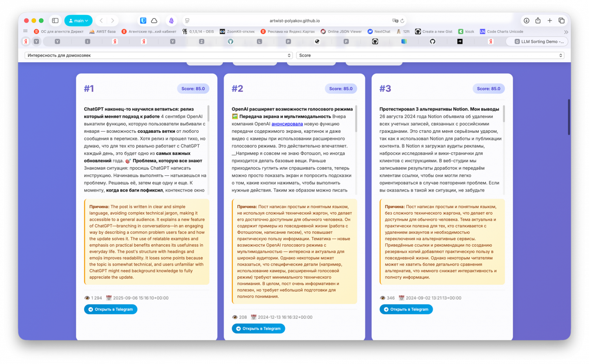Show the tab overview

(x=561, y=21)
